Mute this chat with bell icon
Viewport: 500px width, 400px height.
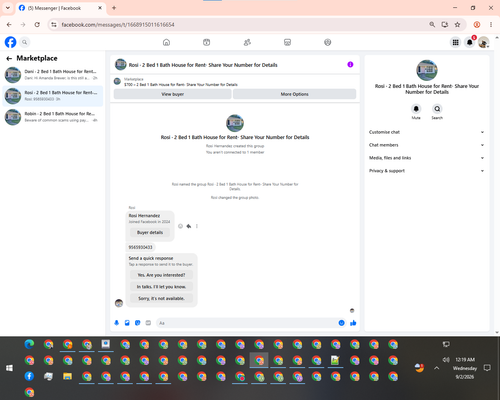pyautogui.click(x=416, y=109)
